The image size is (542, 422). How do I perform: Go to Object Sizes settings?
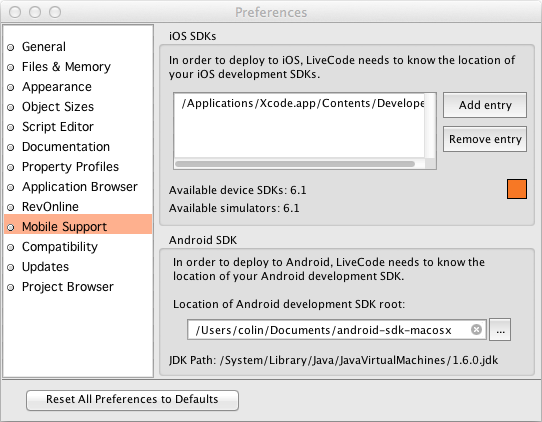(x=58, y=107)
